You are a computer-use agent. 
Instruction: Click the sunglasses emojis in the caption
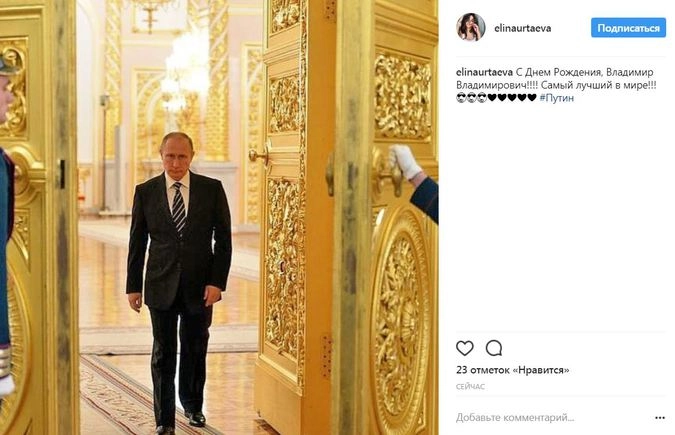pos(471,98)
